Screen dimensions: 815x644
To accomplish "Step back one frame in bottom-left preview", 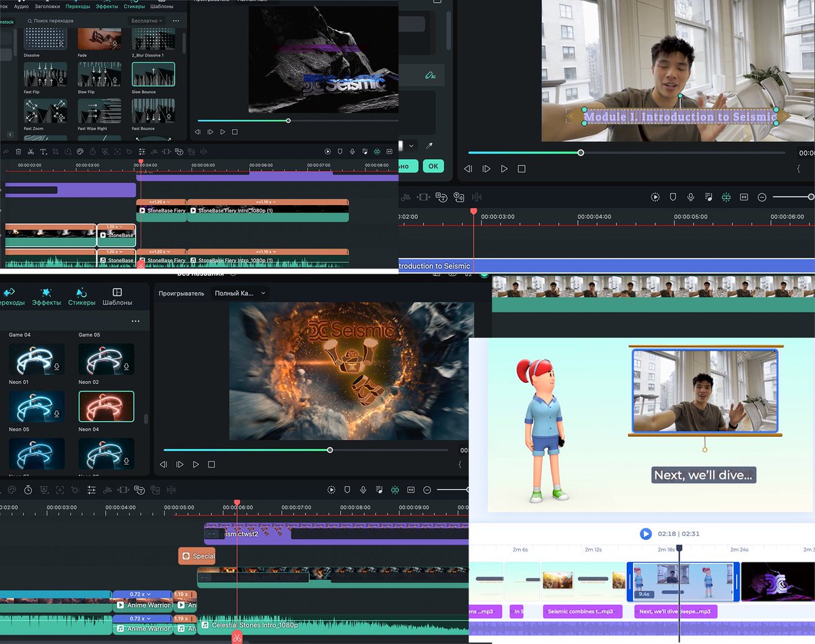I will 163,464.
